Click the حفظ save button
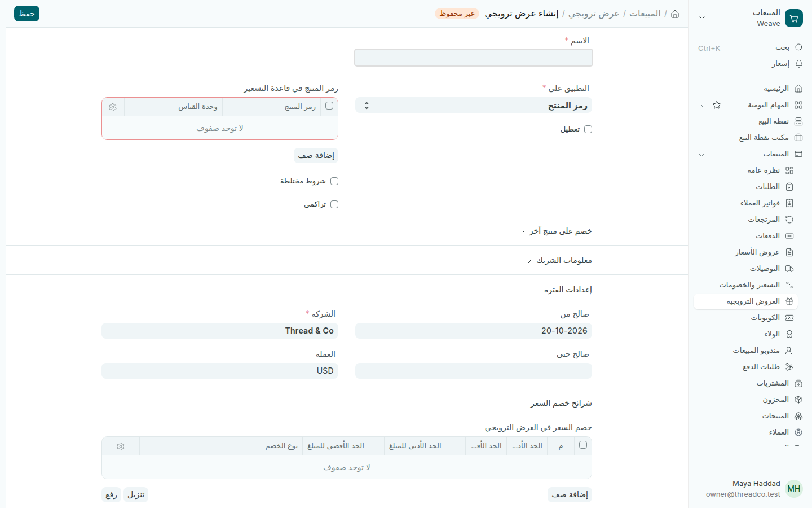This screenshot has height=508, width=812. click(27, 14)
